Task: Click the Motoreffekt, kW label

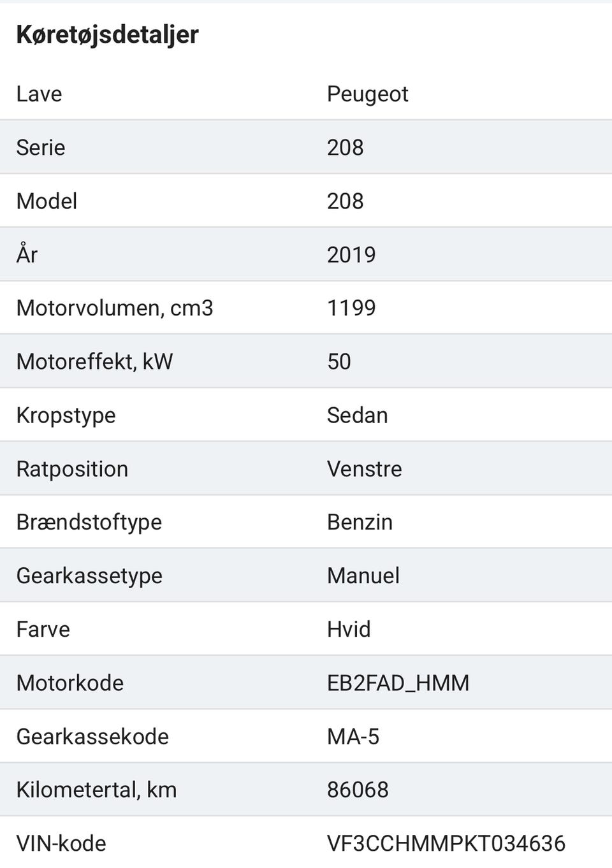Action: point(94,361)
